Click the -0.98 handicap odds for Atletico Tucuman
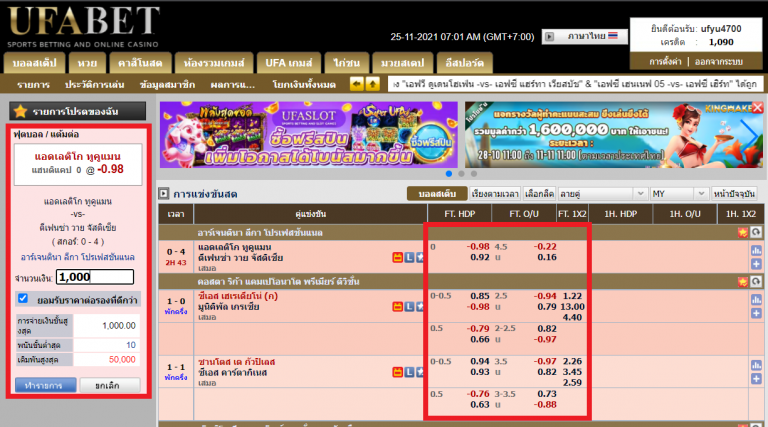This screenshot has width=768, height=427. click(478, 246)
